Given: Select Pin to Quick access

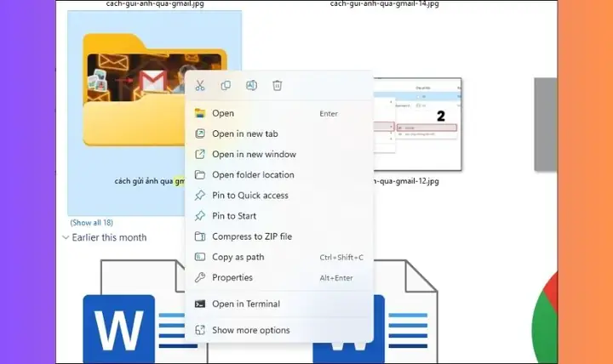Looking at the screenshot, I should pos(279,196).
